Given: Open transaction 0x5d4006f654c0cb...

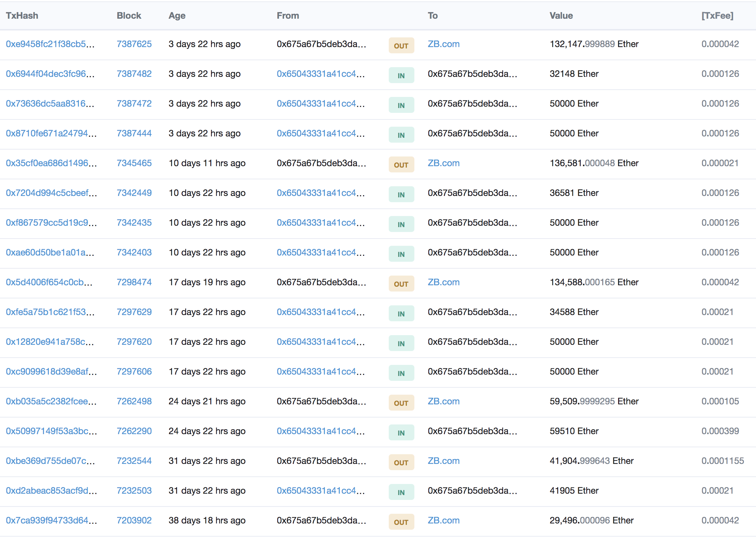Looking at the screenshot, I should click(x=49, y=282).
